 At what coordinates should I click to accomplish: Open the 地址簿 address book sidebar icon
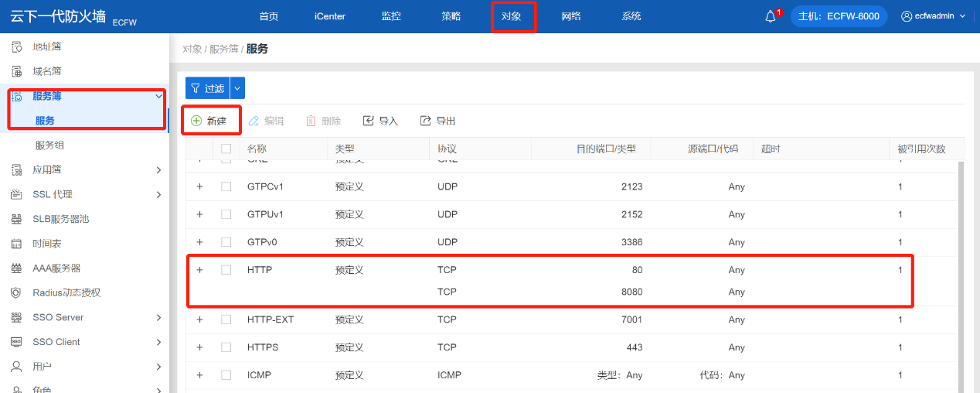click(x=16, y=47)
